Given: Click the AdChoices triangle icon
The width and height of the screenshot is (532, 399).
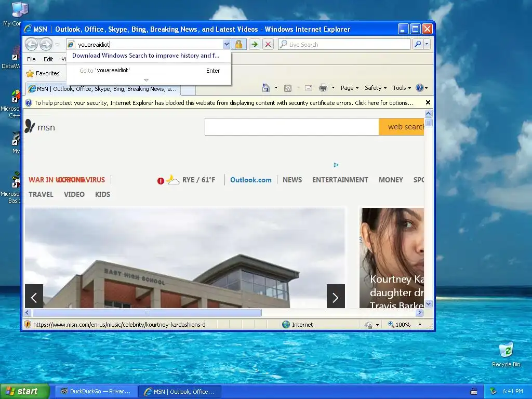Looking at the screenshot, I should [x=336, y=165].
